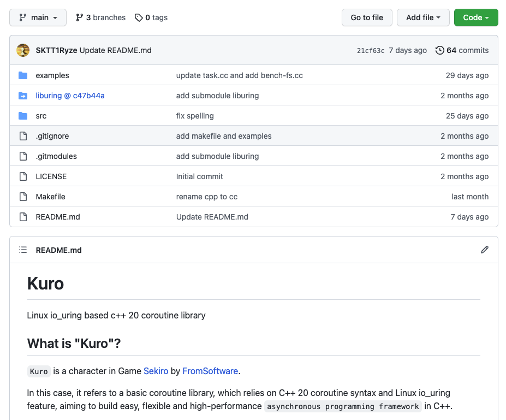The image size is (506, 420).
Task: Open the green Code dropdown
Action: point(475,17)
